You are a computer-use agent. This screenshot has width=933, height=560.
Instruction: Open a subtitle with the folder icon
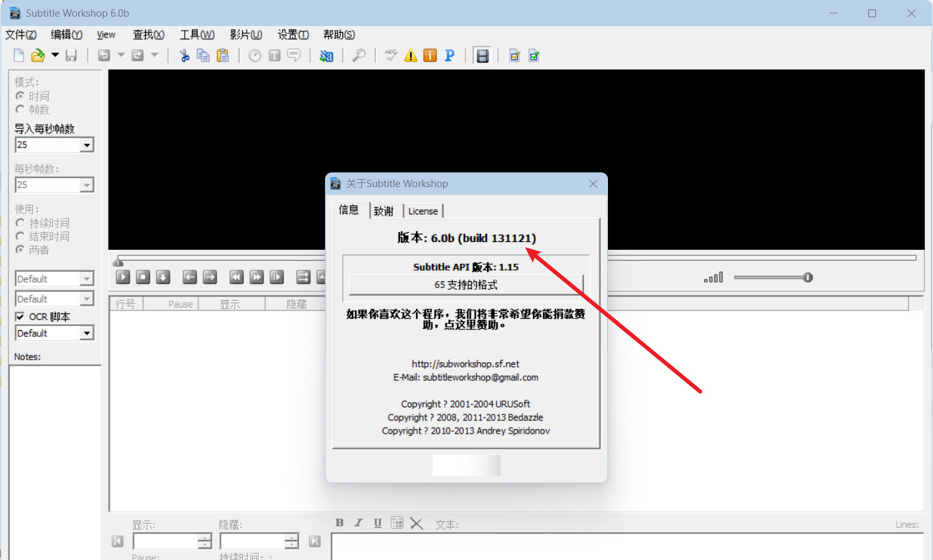pos(38,55)
